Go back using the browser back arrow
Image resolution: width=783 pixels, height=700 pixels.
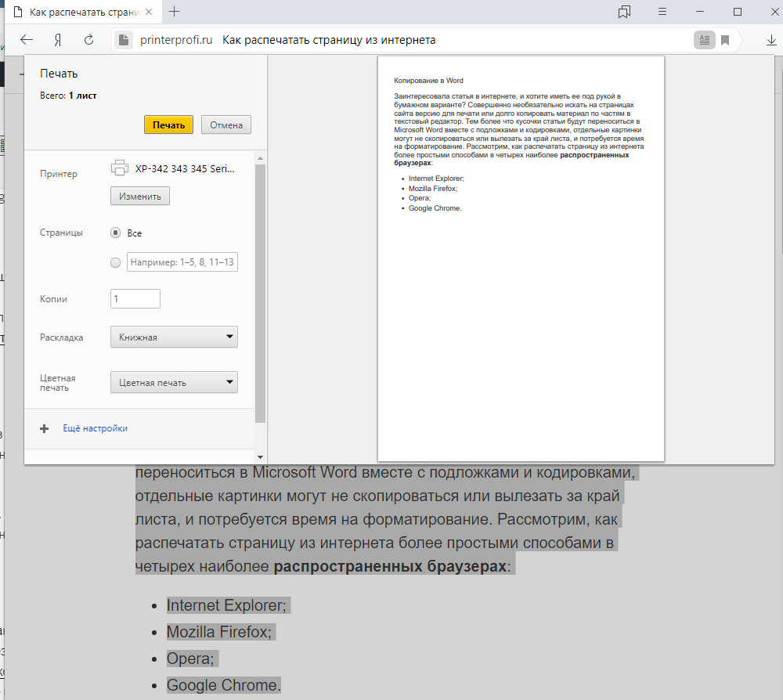click(27, 40)
